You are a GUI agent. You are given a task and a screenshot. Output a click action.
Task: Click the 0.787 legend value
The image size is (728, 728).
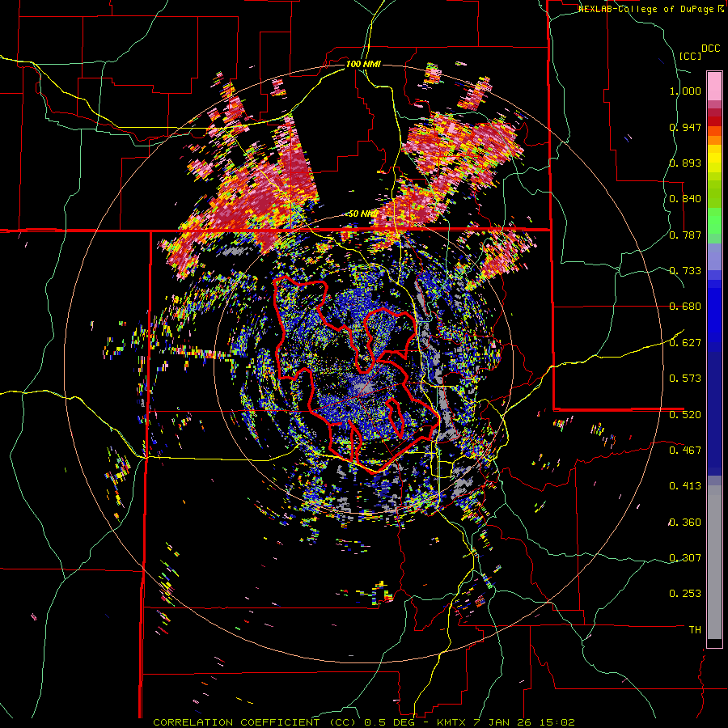(685, 235)
